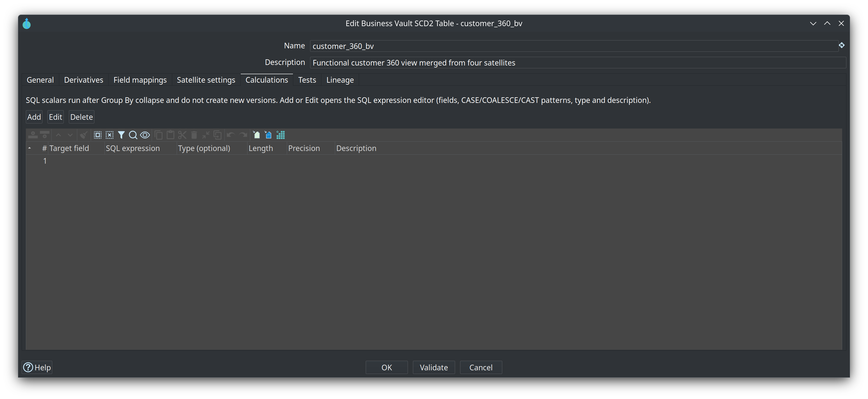Click the Edit button

click(x=56, y=117)
